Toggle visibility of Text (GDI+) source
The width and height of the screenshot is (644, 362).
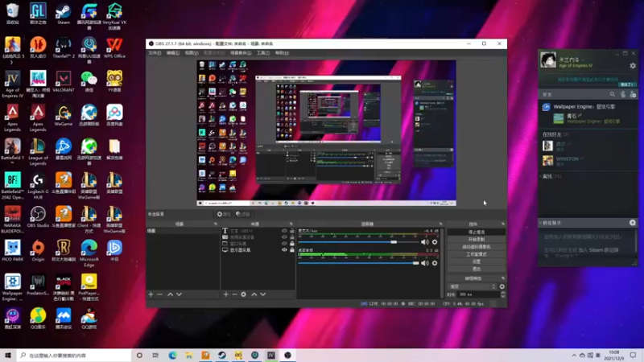[284, 231]
